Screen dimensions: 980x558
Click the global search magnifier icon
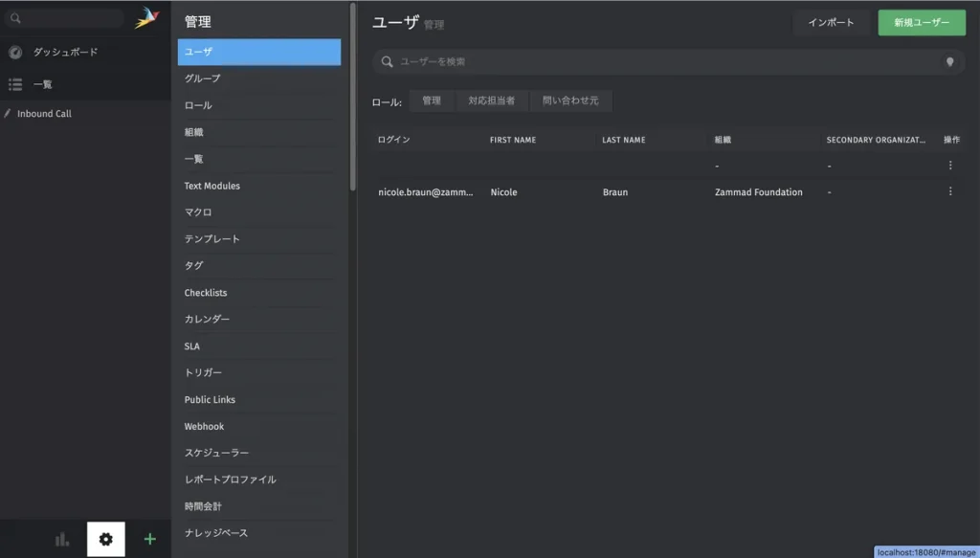(x=15, y=19)
